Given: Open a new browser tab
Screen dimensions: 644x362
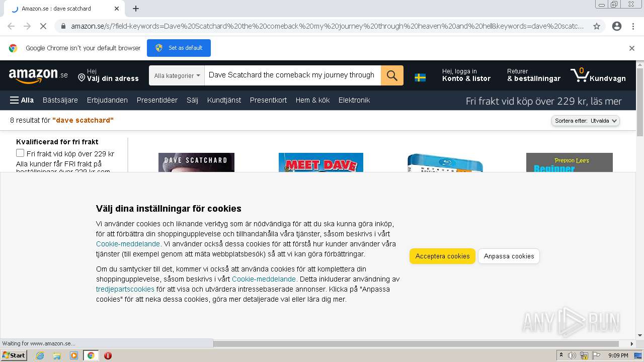Looking at the screenshot, I should [x=136, y=9].
